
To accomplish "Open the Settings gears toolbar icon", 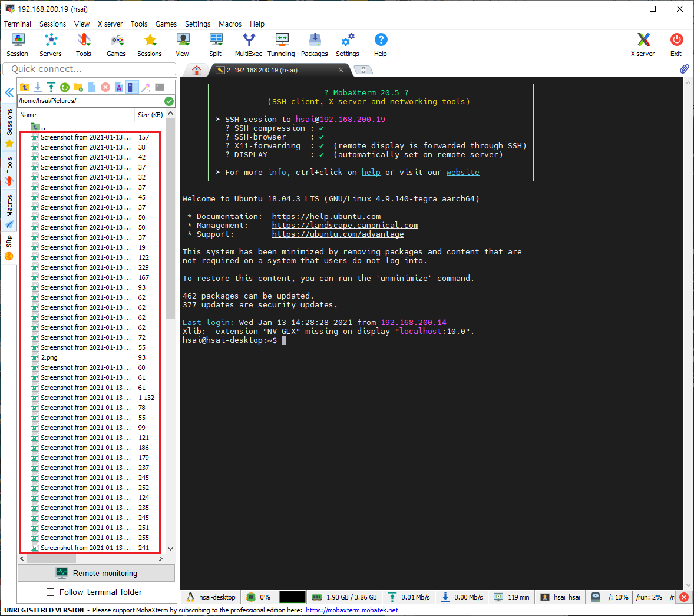I will 348,45.
